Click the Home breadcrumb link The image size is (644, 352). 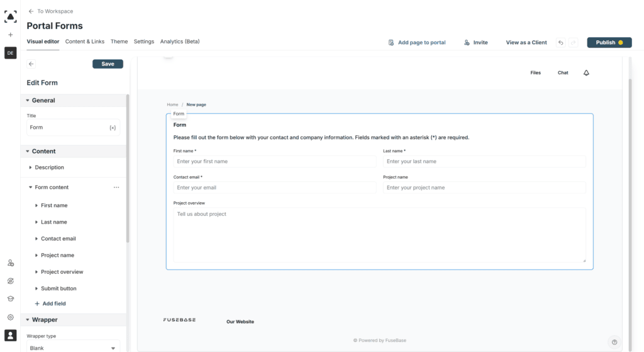[x=172, y=105]
